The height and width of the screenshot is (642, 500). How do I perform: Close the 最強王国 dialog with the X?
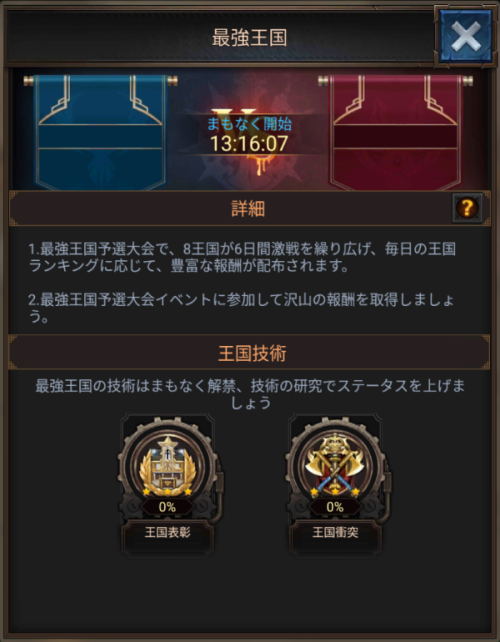(x=465, y=36)
